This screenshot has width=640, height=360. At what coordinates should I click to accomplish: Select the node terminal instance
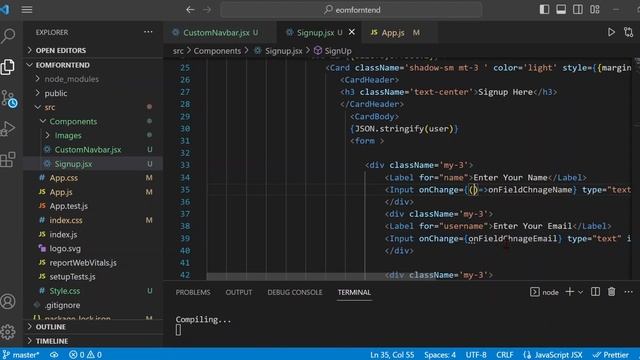[x=544, y=292]
